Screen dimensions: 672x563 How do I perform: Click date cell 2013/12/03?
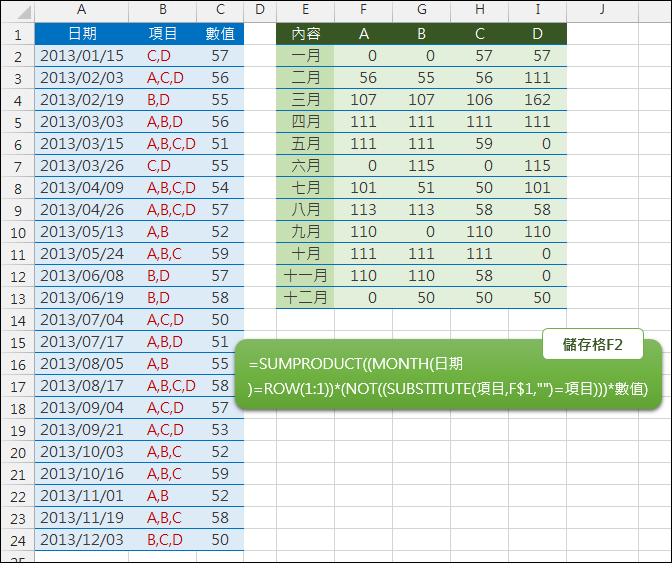[81, 540]
